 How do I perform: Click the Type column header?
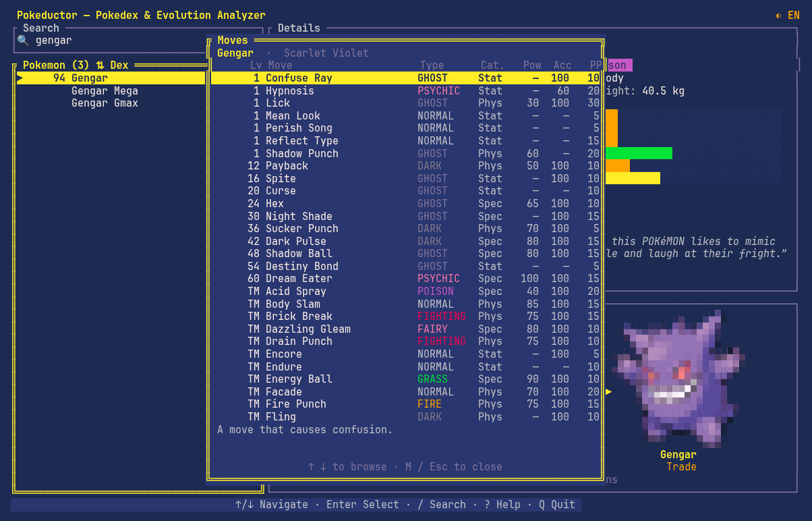(432, 65)
